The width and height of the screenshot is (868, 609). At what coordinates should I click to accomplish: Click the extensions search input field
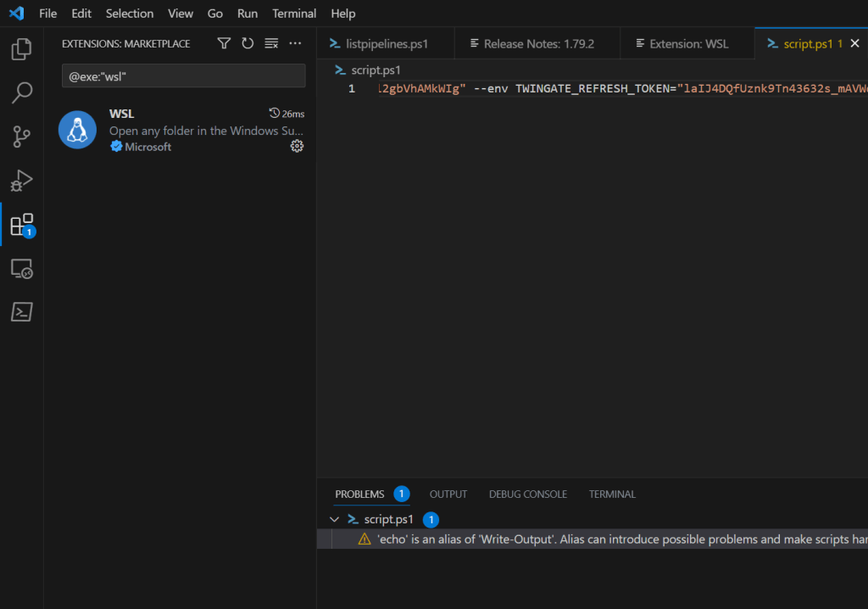(183, 76)
